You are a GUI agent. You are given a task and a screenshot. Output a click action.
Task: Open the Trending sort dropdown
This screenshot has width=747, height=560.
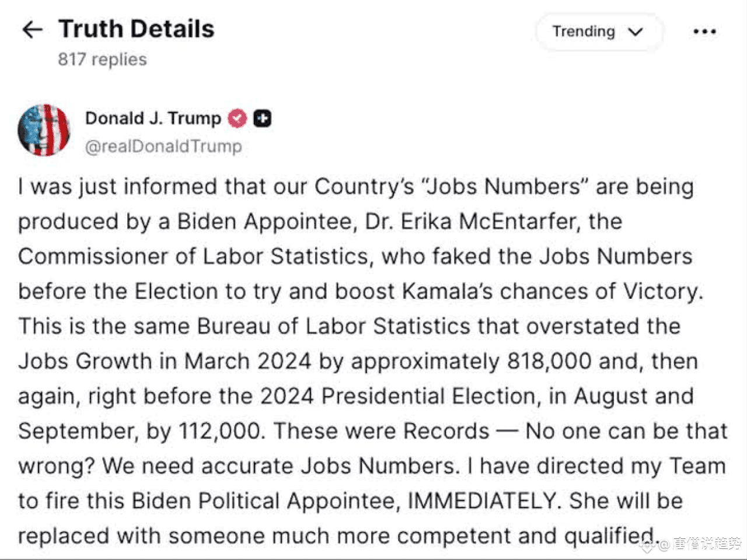[599, 32]
